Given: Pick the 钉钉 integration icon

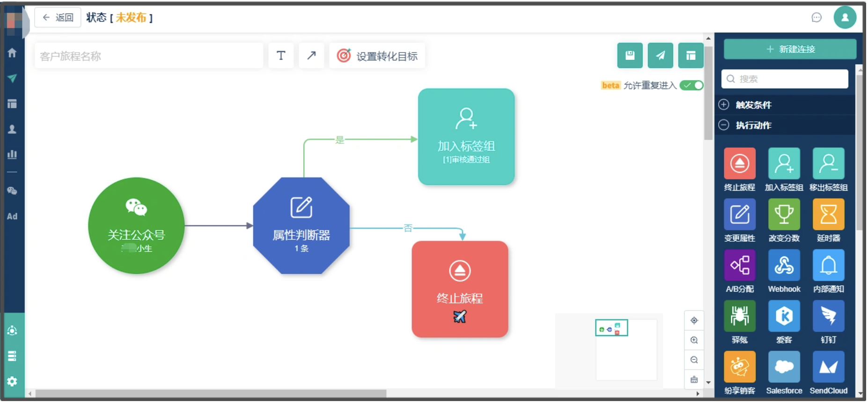Looking at the screenshot, I should coord(829,316).
